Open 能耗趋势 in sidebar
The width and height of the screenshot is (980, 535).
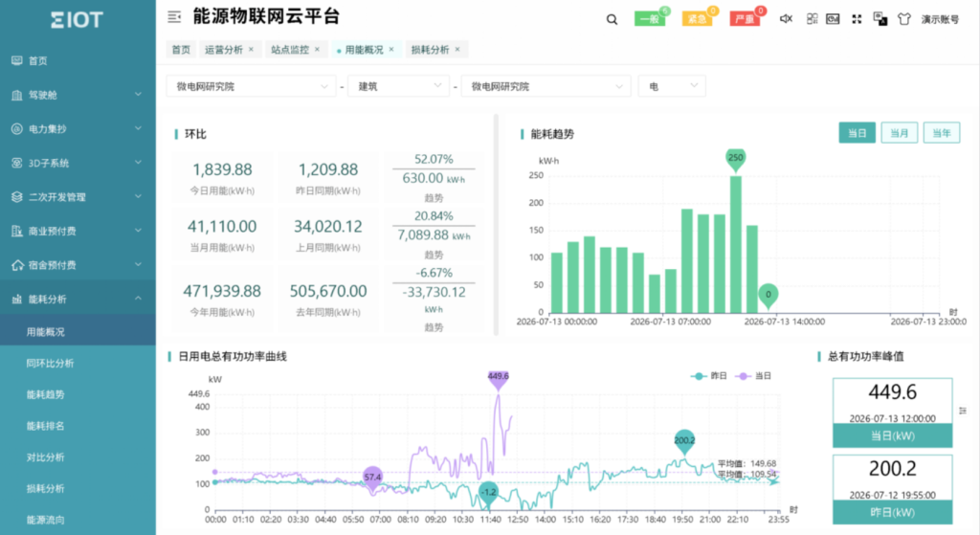point(46,394)
